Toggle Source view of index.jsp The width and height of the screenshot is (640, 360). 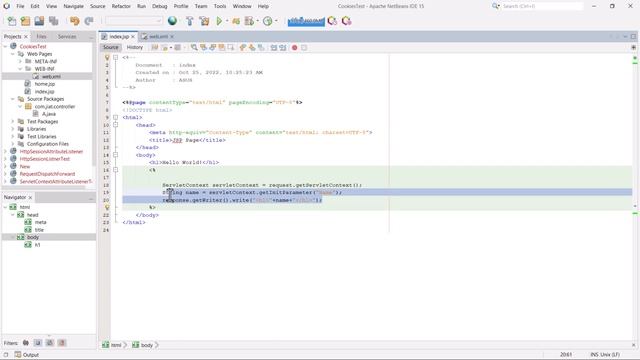(x=111, y=48)
